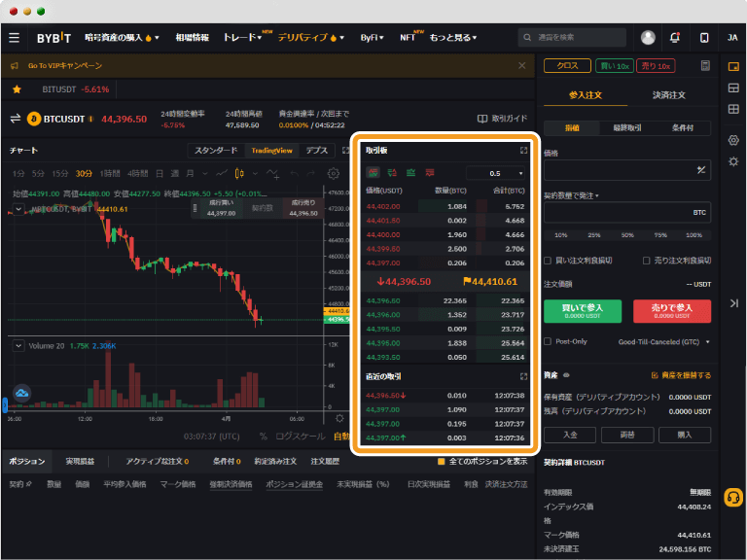
Task: Click the red sell to enter button
Action: (672, 311)
